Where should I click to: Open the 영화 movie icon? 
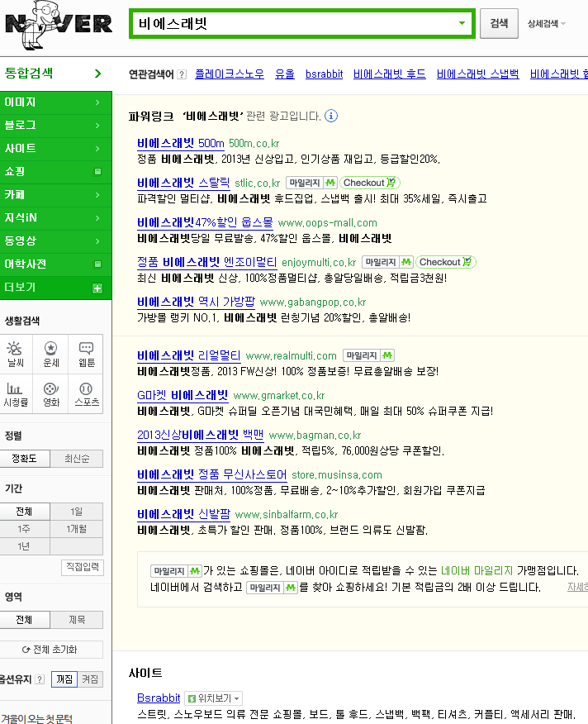(50, 394)
